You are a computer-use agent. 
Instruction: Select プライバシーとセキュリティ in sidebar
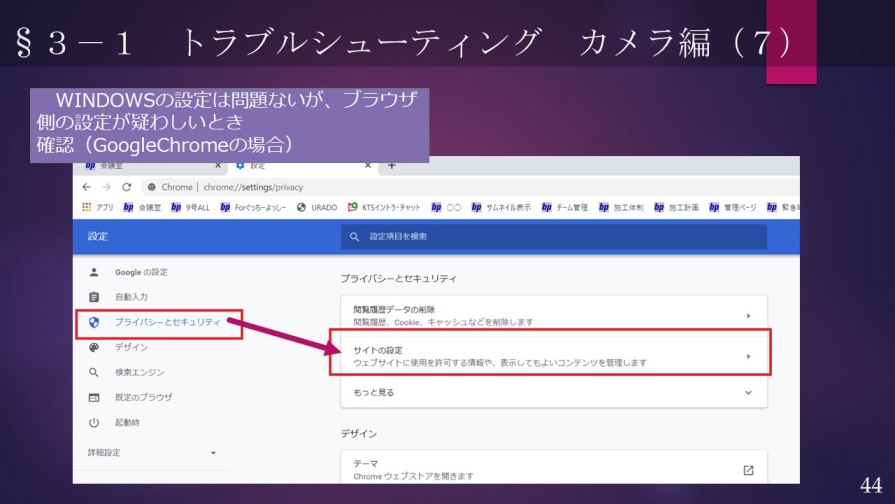coord(166,323)
